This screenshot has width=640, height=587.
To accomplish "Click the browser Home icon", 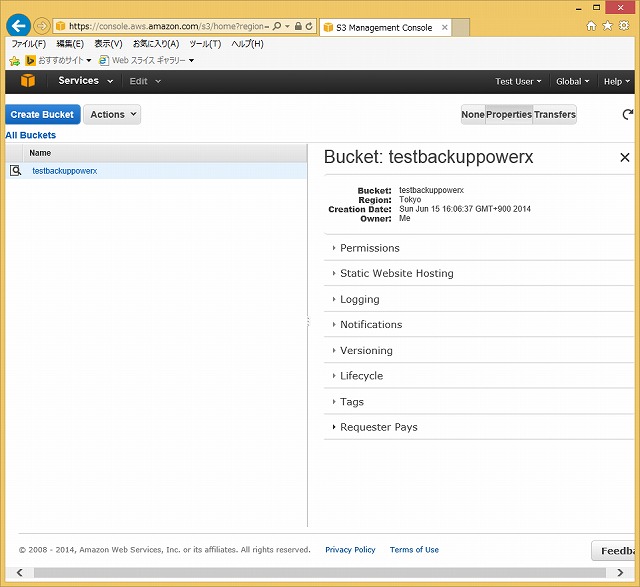I will [591, 26].
